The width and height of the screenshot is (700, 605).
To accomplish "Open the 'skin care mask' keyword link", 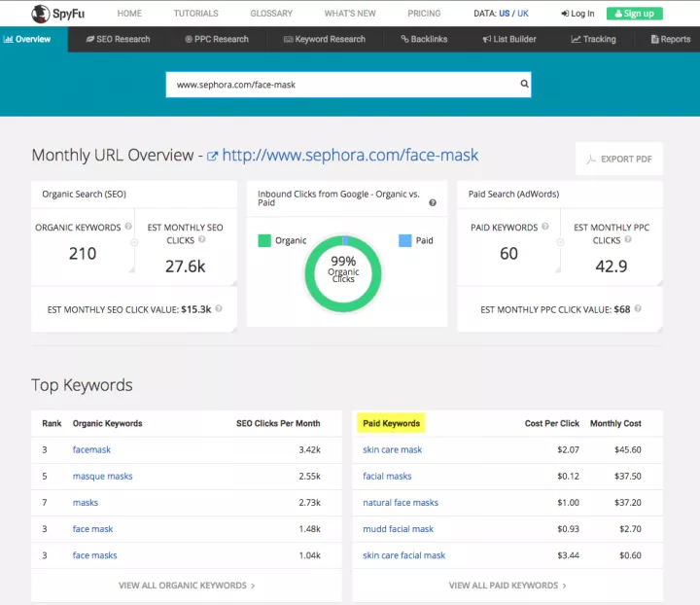I will pos(393,450).
